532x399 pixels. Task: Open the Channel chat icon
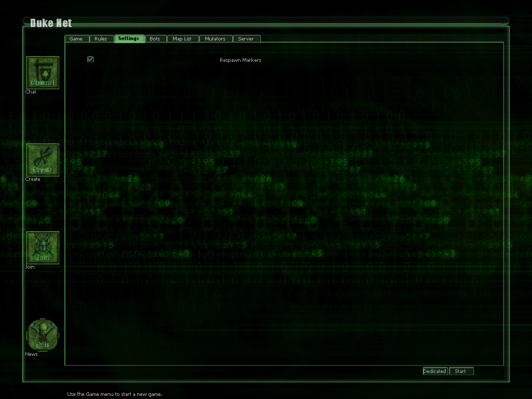43,73
